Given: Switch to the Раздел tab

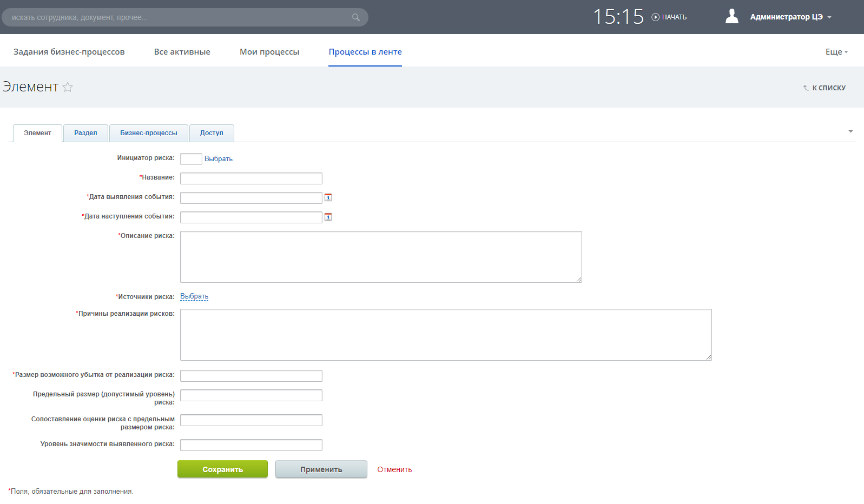Looking at the screenshot, I should pyautogui.click(x=85, y=133).
